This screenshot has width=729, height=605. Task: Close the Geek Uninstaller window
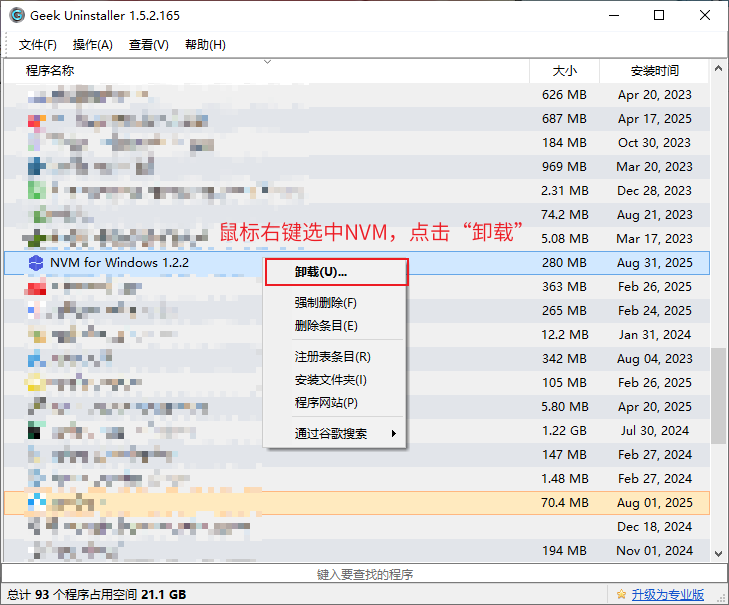point(705,15)
